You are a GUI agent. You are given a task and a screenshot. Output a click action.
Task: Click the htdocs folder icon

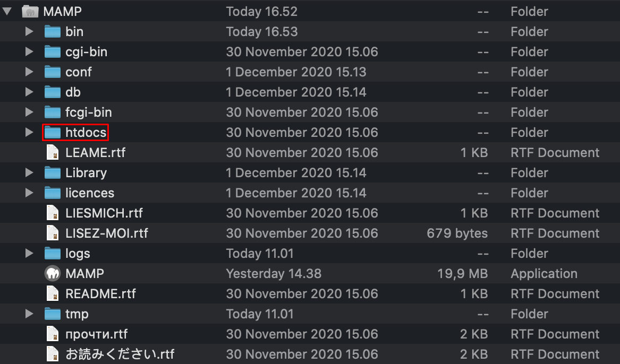click(52, 133)
